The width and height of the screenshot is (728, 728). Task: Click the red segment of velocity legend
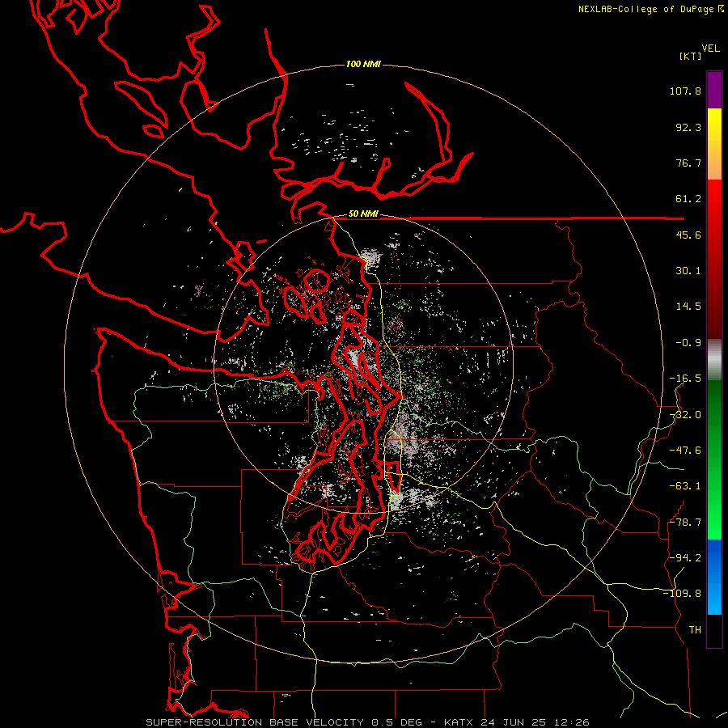pos(714,259)
